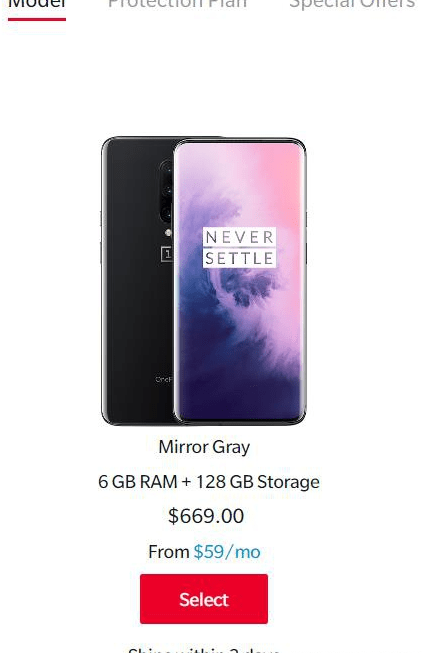Click the dark bottom area of front phone screen
The image size is (422, 653).
240,396
